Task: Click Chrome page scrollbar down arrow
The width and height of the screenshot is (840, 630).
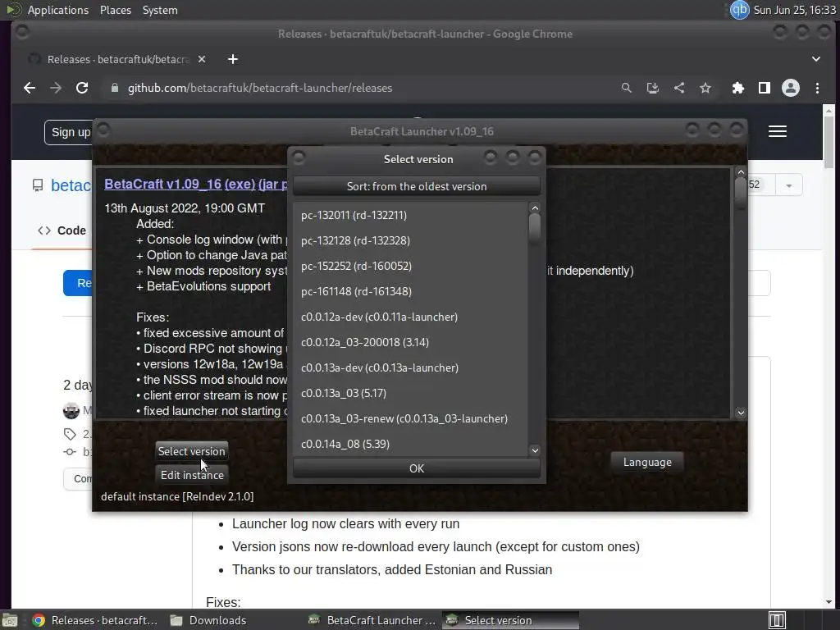Action: coord(829,602)
